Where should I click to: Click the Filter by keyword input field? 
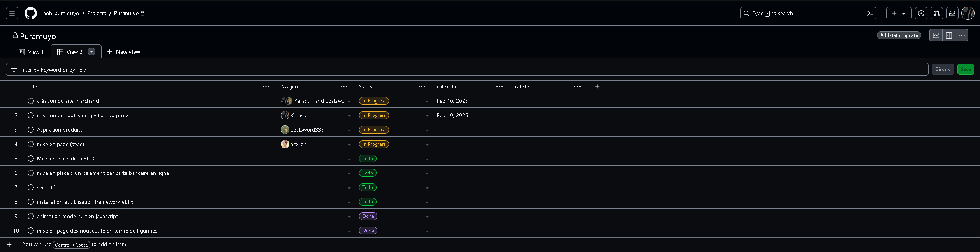[x=467, y=70]
